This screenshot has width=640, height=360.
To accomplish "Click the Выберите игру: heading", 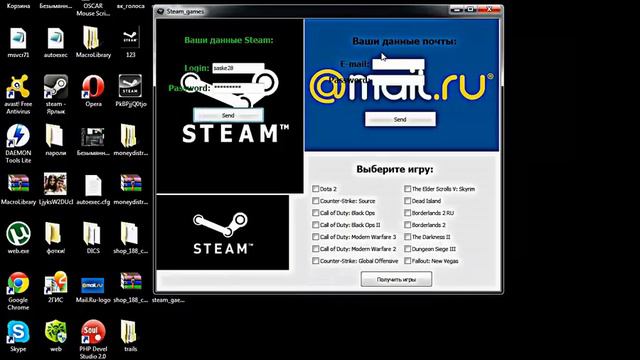I will tap(395, 169).
